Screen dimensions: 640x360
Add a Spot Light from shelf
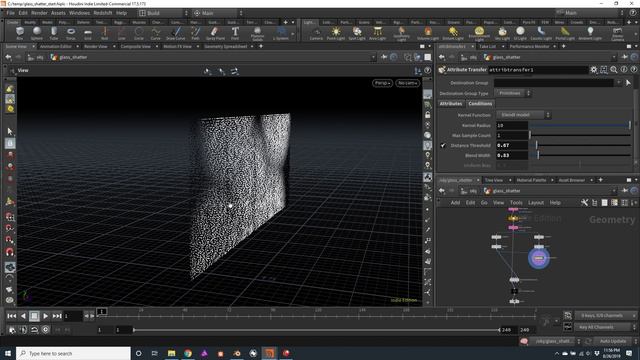tap(357, 33)
